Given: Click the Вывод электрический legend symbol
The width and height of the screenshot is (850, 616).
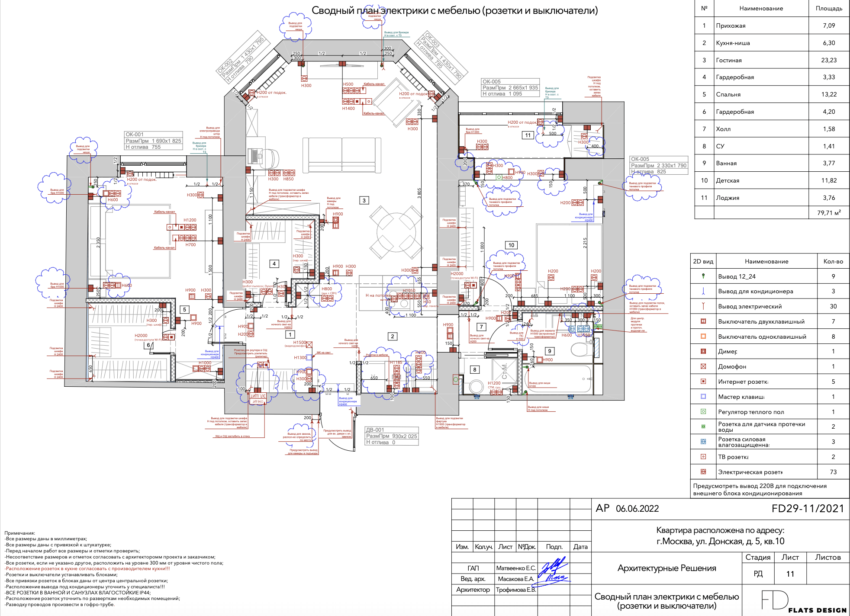Looking at the screenshot, I should coord(703,306).
